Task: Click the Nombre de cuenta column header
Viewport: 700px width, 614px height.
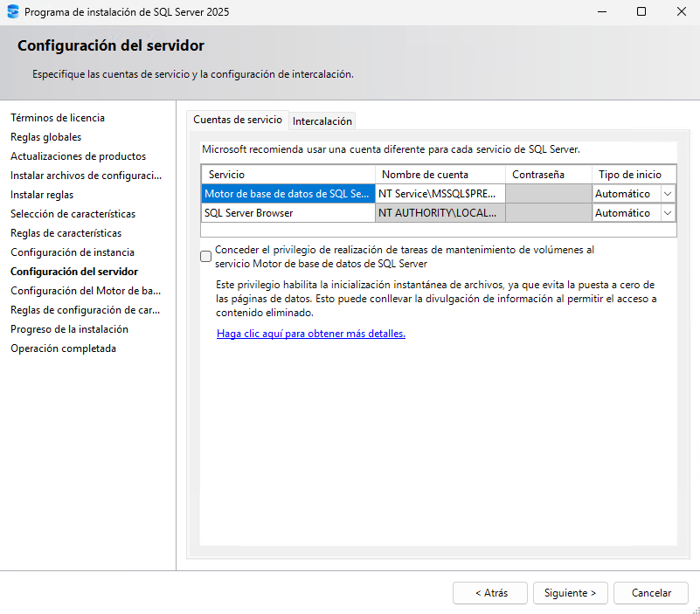Action: tap(440, 175)
